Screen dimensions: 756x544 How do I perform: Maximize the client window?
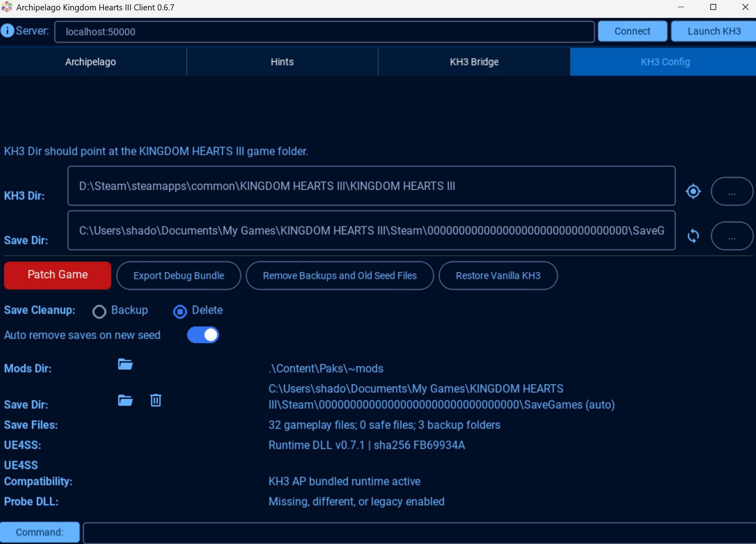coord(713,7)
